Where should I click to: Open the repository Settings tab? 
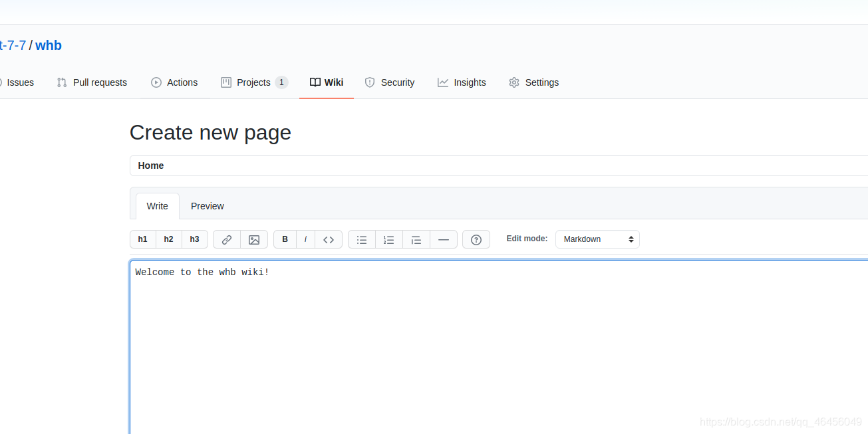click(x=533, y=82)
